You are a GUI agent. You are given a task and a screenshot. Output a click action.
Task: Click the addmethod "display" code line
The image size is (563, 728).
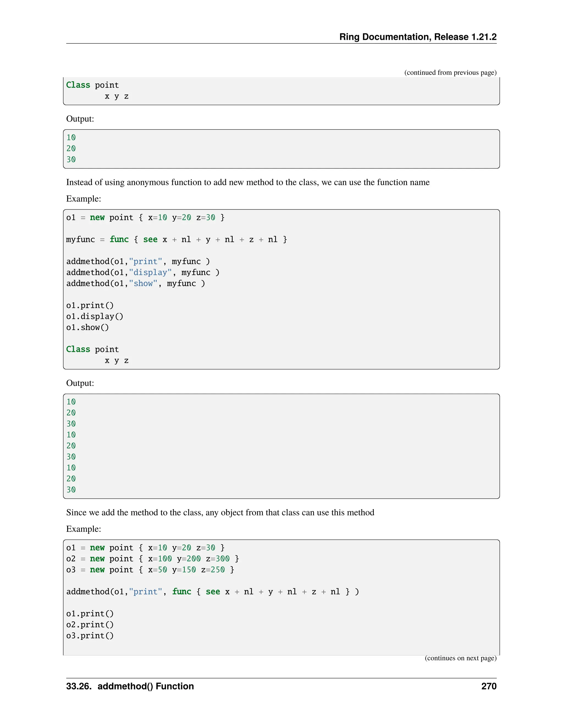click(x=142, y=272)
